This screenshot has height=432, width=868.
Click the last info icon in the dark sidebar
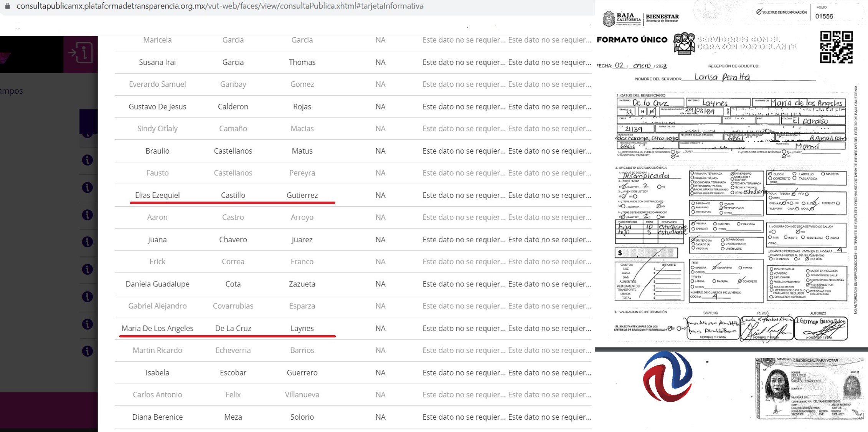(x=87, y=351)
